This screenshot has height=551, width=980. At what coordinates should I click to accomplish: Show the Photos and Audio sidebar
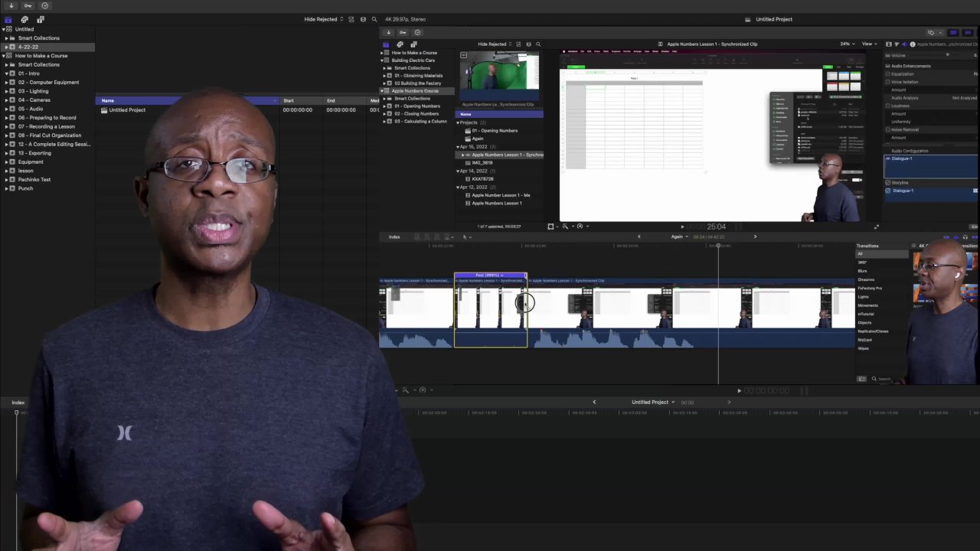24,19
